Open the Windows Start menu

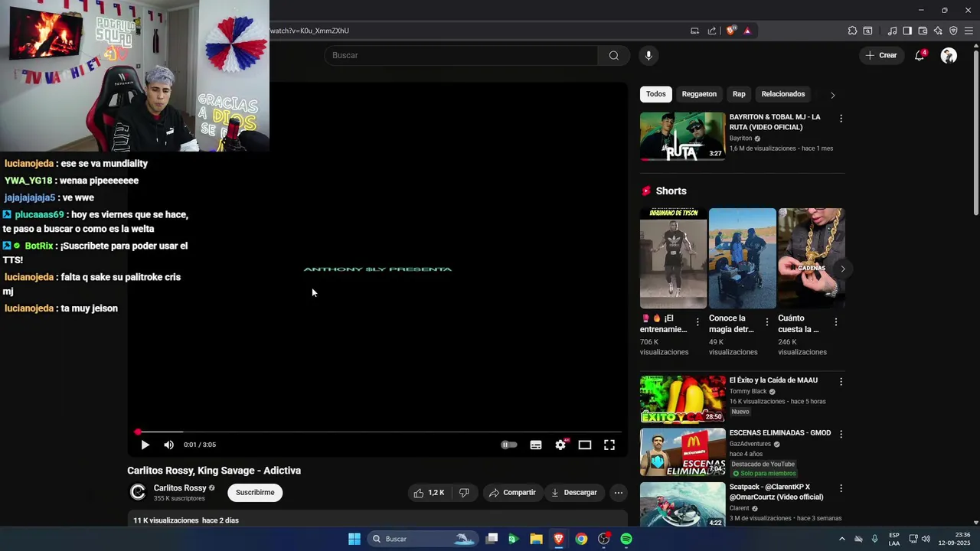tap(354, 539)
